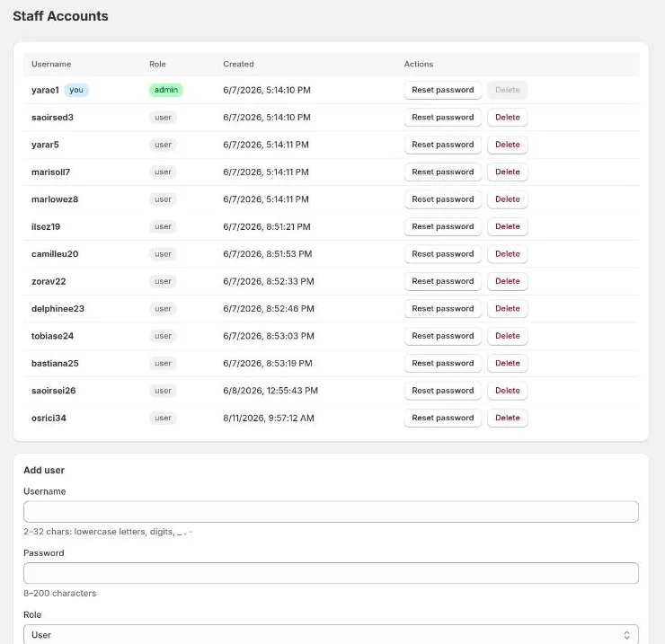Reset password for zorav22
The image size is (665, 644).
pos(443,281)
